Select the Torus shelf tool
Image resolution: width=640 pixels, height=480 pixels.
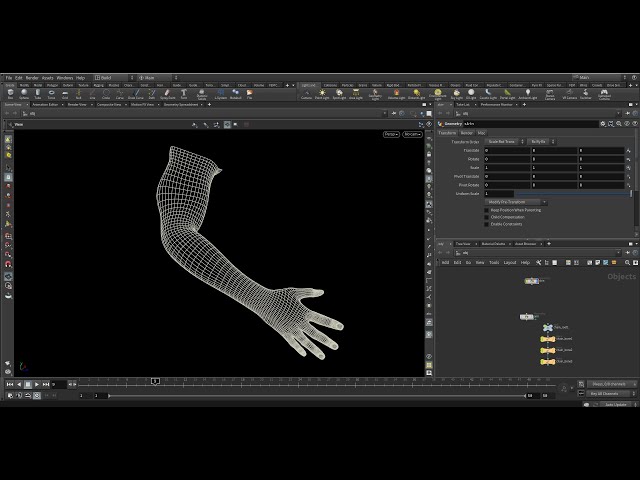click(x=51, y=94)
